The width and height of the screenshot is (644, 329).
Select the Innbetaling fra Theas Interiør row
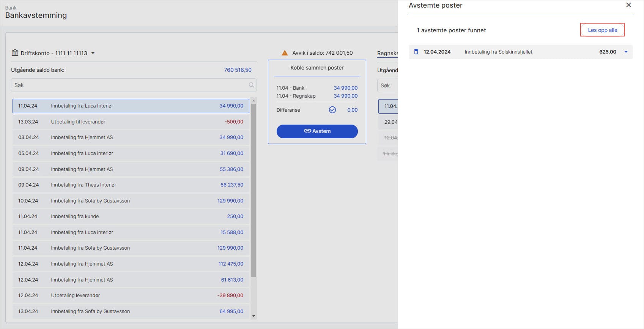(131, 185)
